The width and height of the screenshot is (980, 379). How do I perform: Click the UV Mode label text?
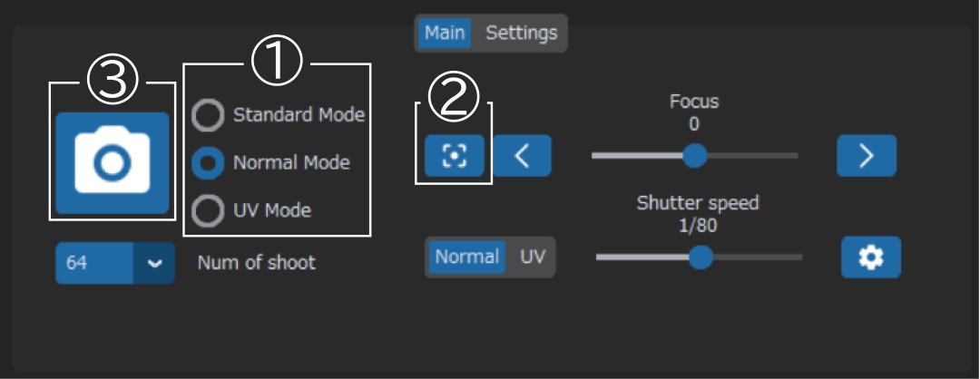[272, 210]
